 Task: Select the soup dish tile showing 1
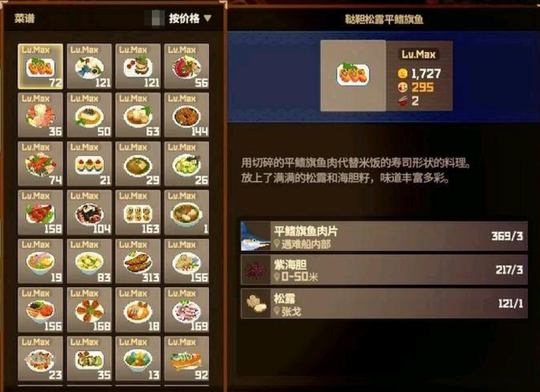187,212
